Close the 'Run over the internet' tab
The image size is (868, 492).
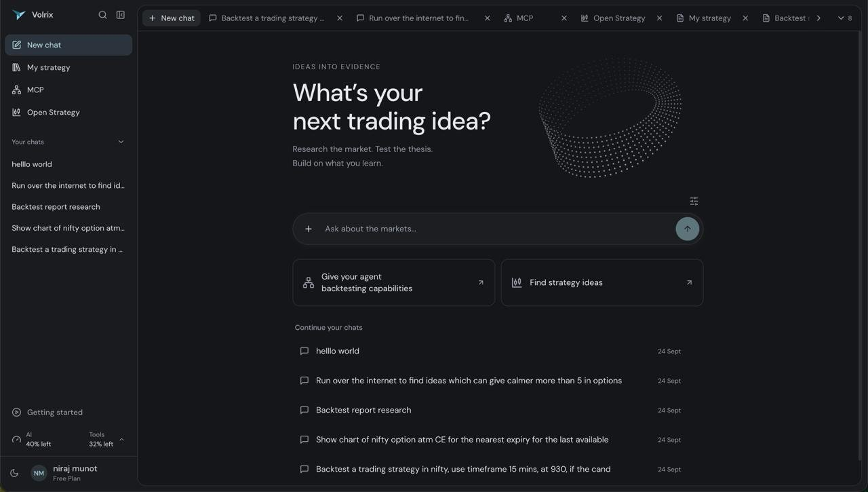tap(487, 18)
